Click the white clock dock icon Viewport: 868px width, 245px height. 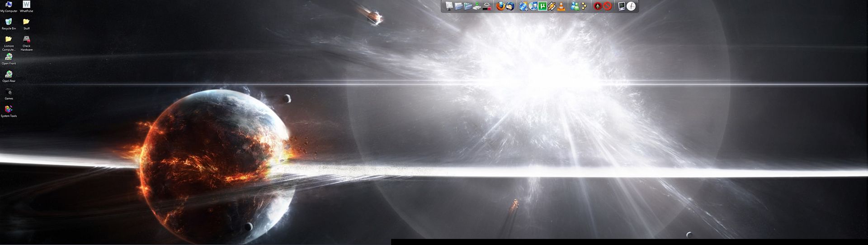click(631, 6)
